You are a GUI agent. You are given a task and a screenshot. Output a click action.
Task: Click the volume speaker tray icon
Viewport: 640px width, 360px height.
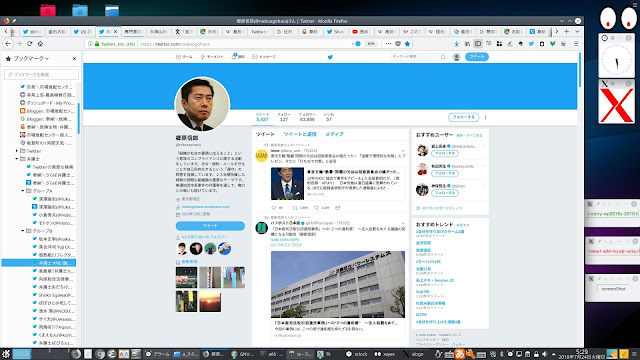[544, 354]
